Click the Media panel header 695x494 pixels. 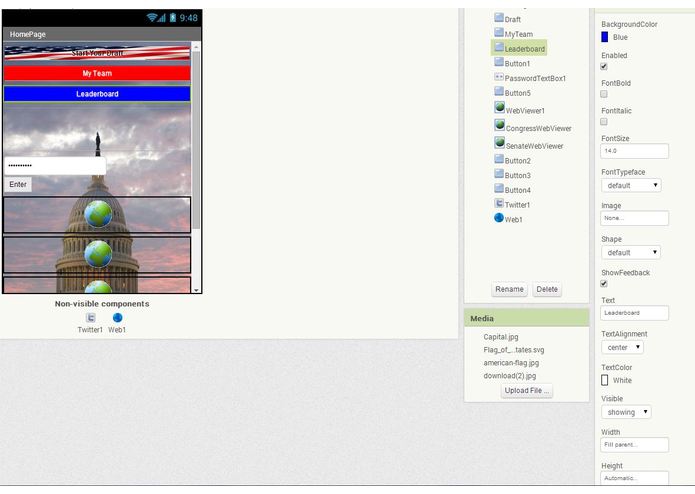coord(527,318)
